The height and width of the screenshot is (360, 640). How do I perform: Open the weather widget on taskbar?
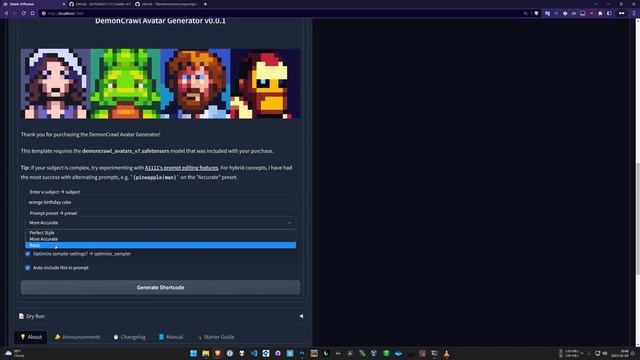(14, 353)
